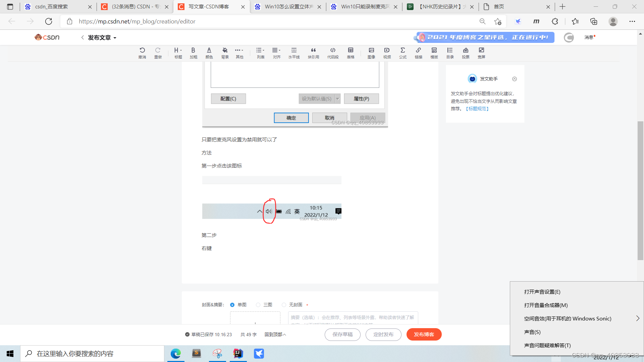Apply bold (加粗) formatting

(x=193, y=53)
